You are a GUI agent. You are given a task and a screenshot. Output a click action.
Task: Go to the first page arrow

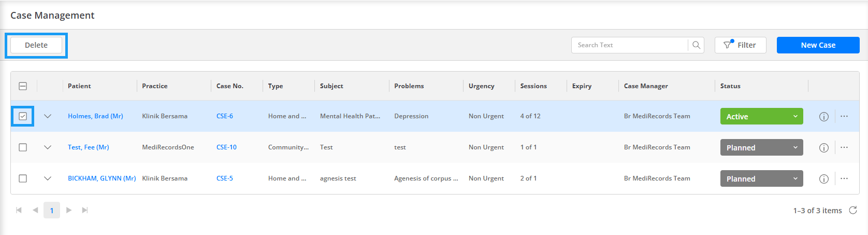point(19,210)
